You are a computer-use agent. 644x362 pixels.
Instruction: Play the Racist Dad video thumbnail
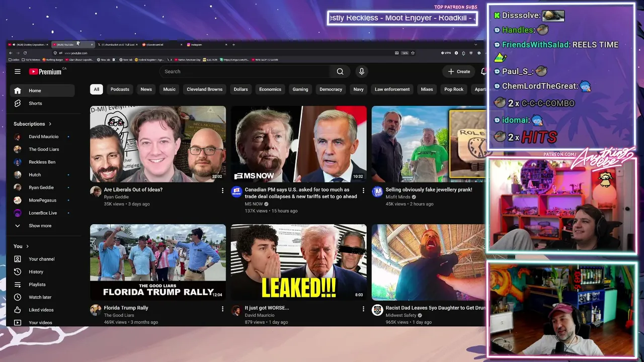428,262
